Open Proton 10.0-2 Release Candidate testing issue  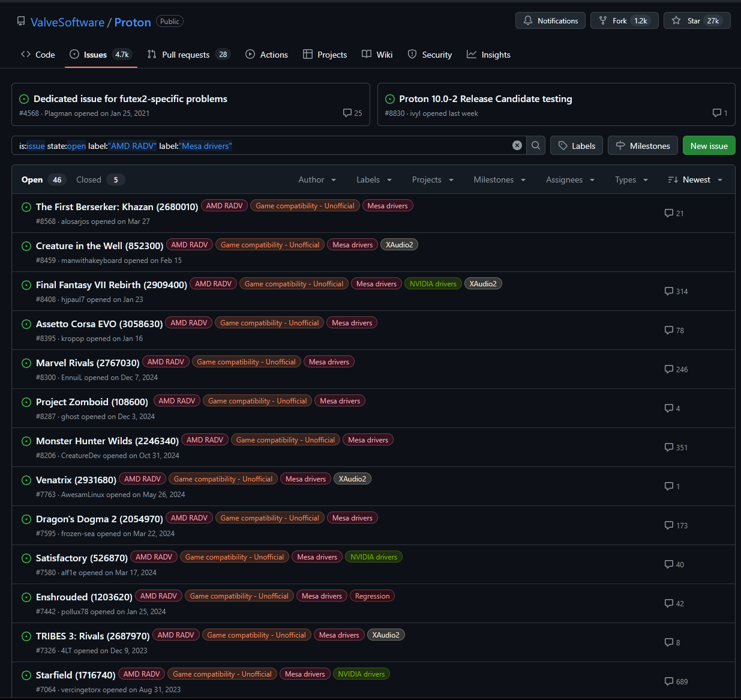pos(485,98)
